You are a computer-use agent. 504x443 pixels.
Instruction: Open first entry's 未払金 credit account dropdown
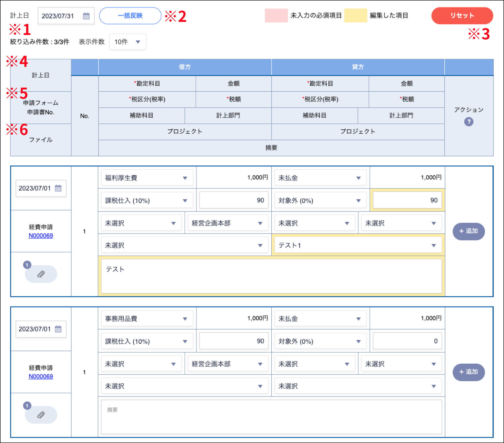[x=320, y=178]
